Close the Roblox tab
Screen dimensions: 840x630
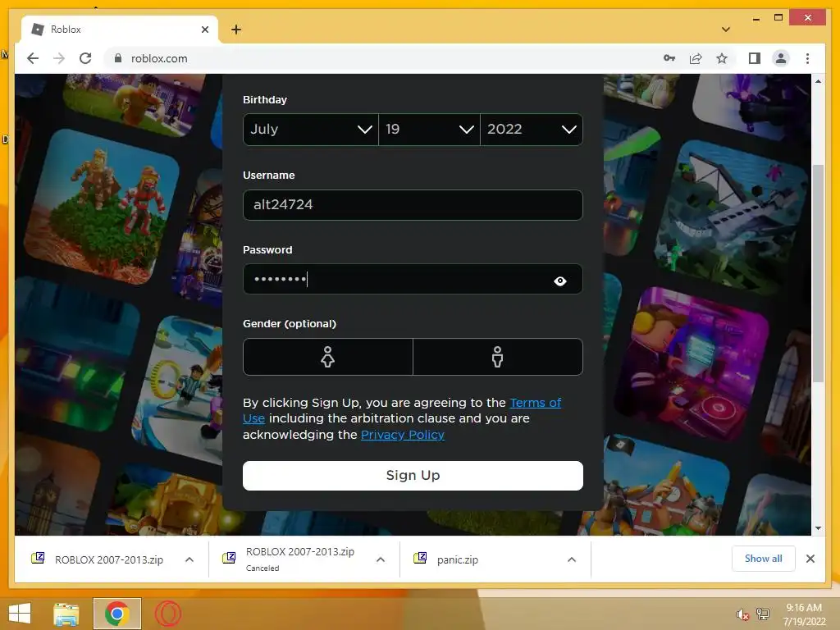pyautogui.click(x=204, y=30)
